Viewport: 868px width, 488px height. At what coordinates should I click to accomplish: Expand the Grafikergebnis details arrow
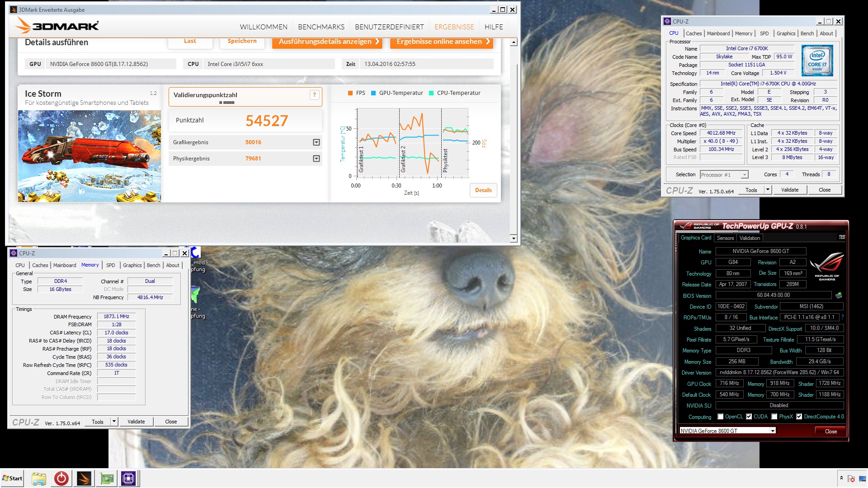(x=316, y=142)
